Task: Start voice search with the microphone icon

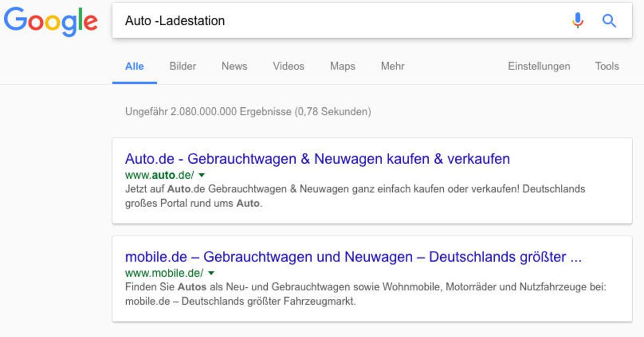Action: [577, 21]
